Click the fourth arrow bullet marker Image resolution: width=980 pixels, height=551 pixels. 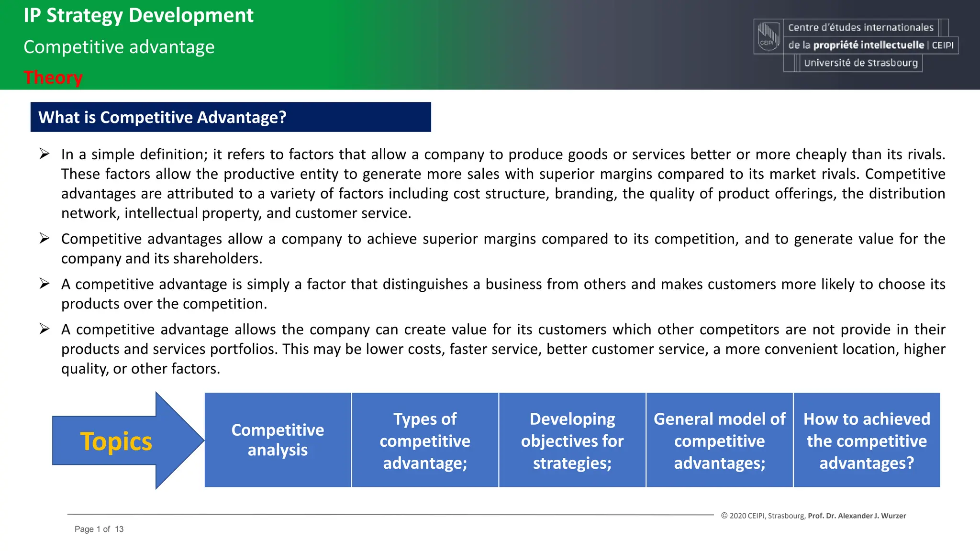pos(45,329)
